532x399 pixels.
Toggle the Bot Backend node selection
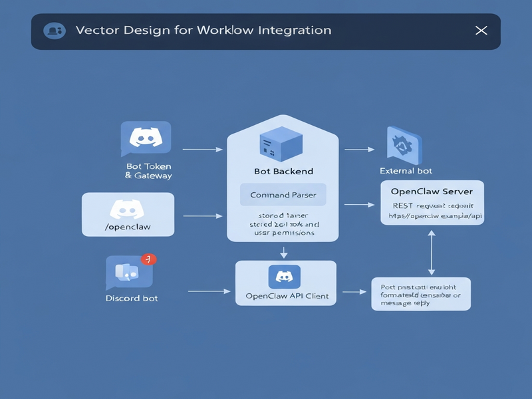285,180
